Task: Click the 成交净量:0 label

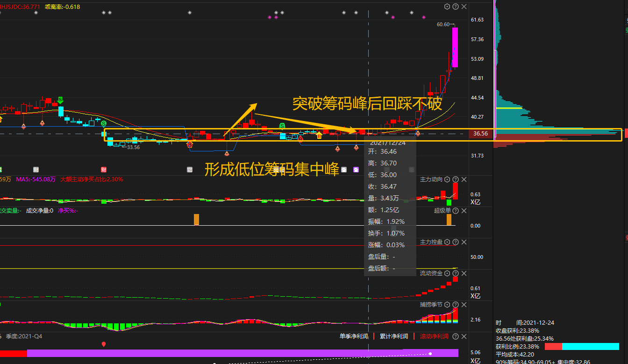Action: point(40,211)
